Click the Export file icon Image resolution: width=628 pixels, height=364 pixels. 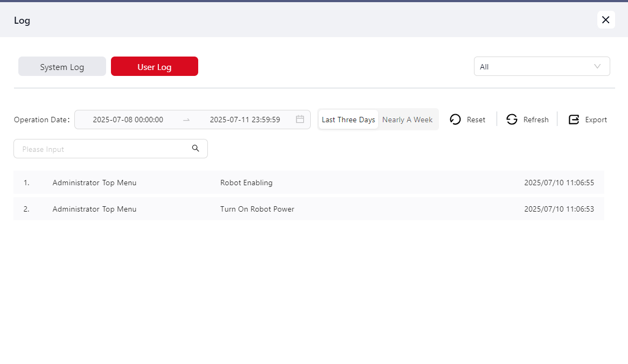coord(574,120)
